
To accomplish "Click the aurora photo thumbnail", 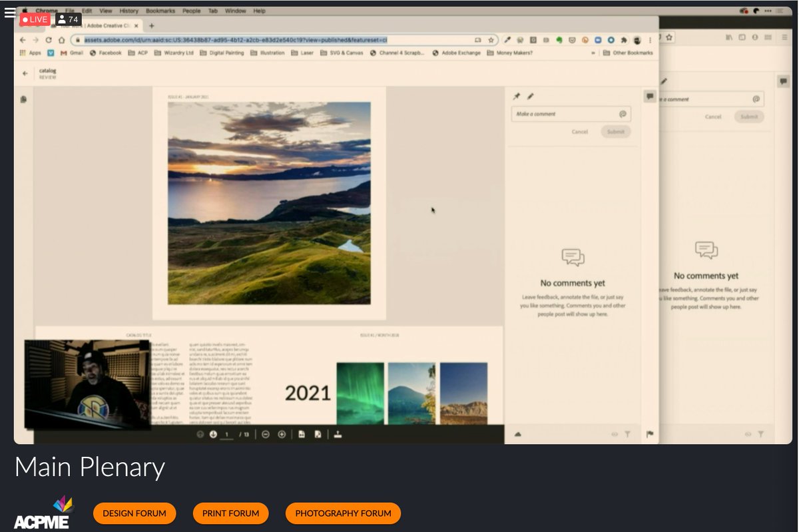I will pos(360,393).
